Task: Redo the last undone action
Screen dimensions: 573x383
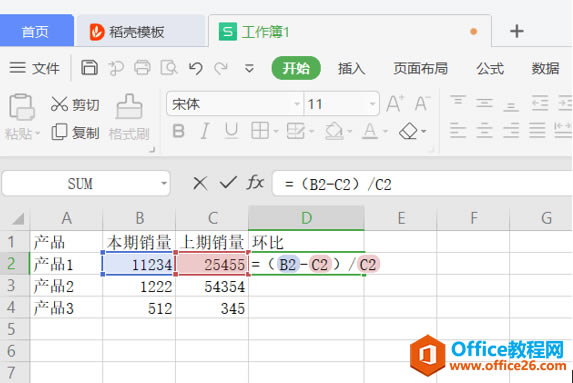Action: [x=221, y=68]
